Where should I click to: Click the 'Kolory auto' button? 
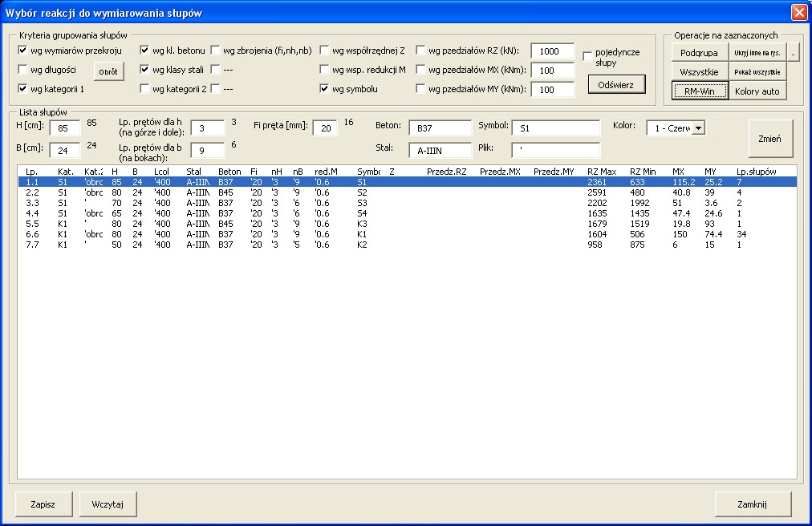point(757,91)
